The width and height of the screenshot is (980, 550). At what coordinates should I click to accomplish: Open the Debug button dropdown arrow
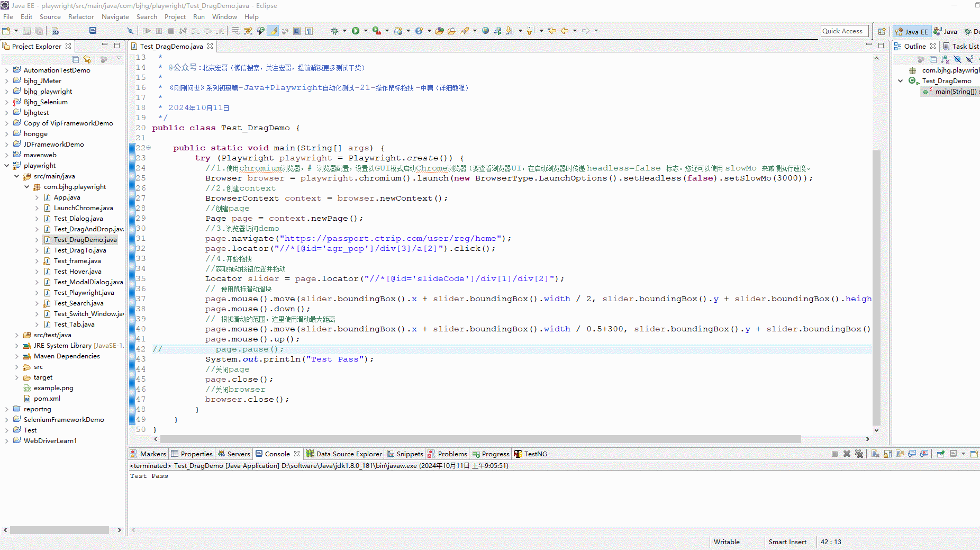(344, 31)
